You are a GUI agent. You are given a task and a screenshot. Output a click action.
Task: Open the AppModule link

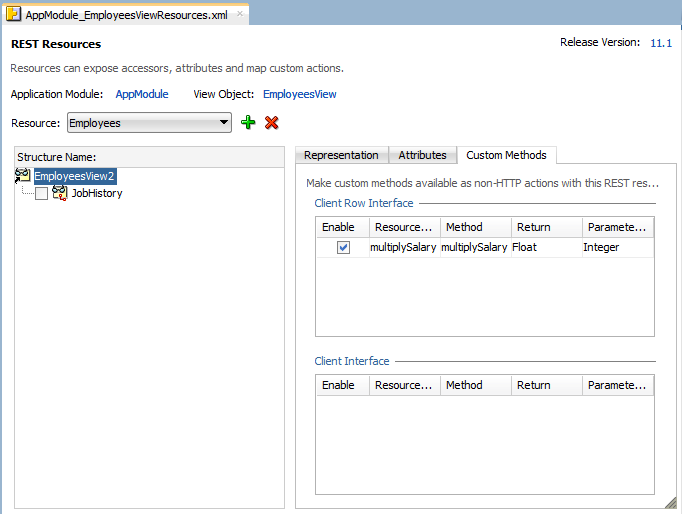142,94
